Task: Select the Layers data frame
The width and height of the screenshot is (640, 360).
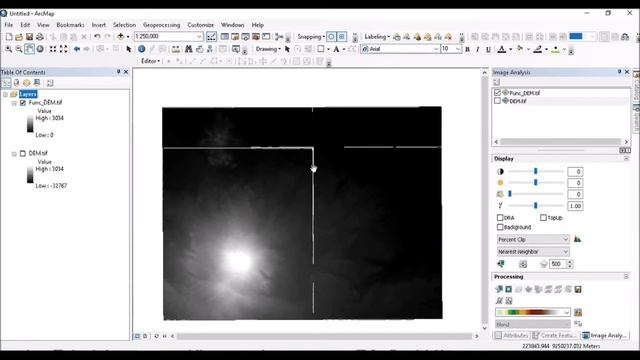Action: [x=28, y=94]
